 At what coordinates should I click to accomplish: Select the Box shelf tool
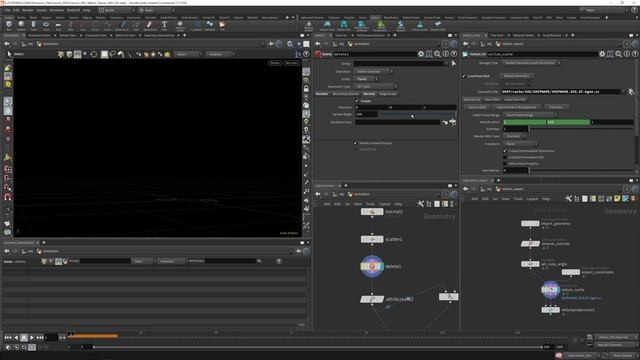pyautogui.click(x=9, y=26)
